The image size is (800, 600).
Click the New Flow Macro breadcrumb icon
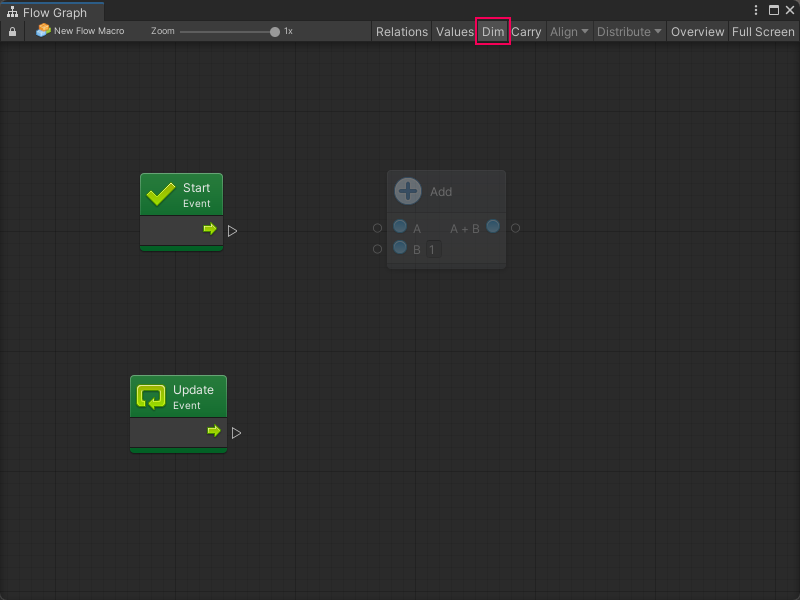(43, 31)
